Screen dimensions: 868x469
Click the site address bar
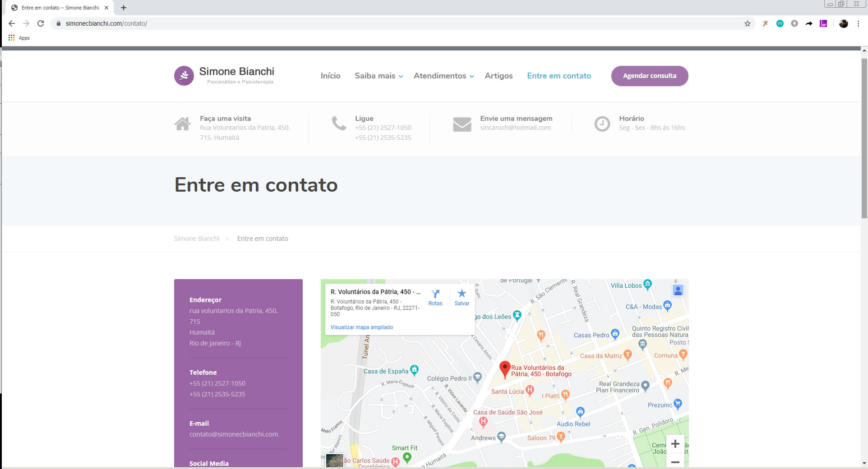pos(397,23)
